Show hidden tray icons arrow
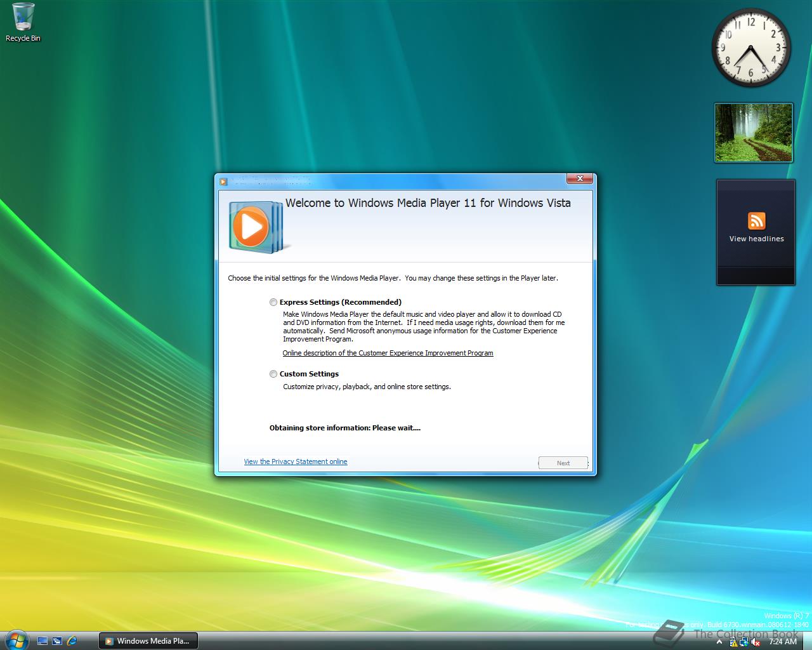 click(719, 642)
